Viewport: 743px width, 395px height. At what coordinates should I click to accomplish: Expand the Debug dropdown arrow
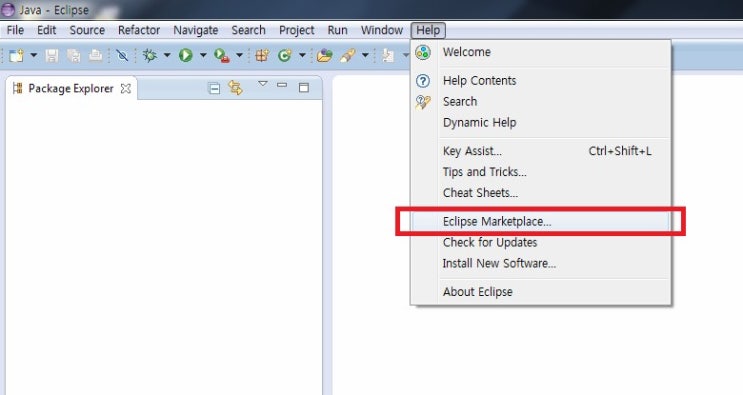pos(167,55)
